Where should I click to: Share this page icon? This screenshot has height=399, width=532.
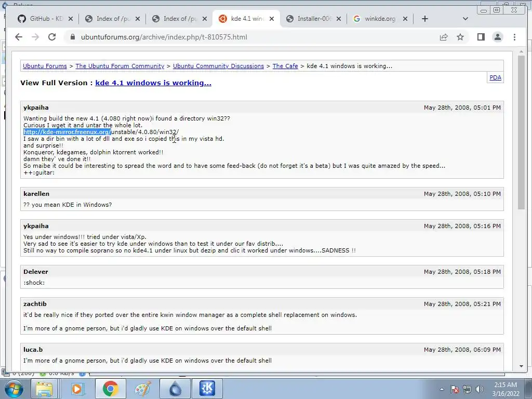click(444, 37)
